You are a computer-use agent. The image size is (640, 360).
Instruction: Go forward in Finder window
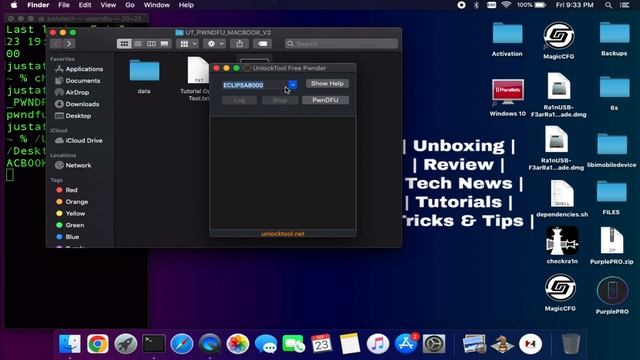point(69,44)
